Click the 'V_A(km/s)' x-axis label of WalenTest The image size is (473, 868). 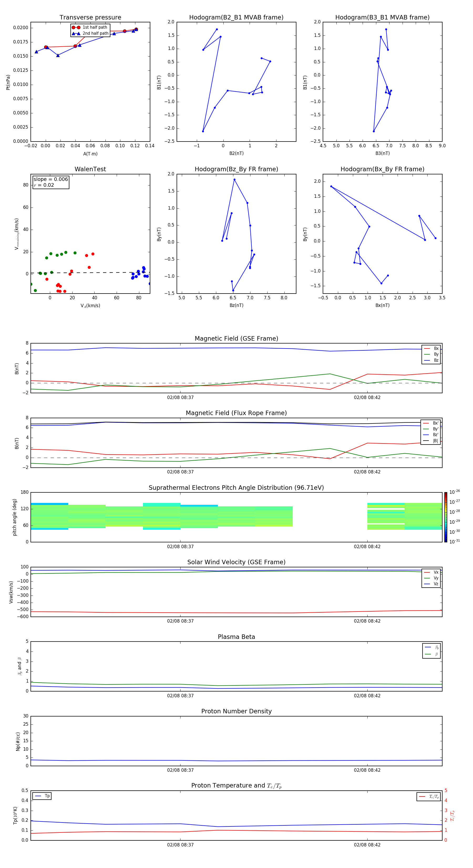coord(90,306)
